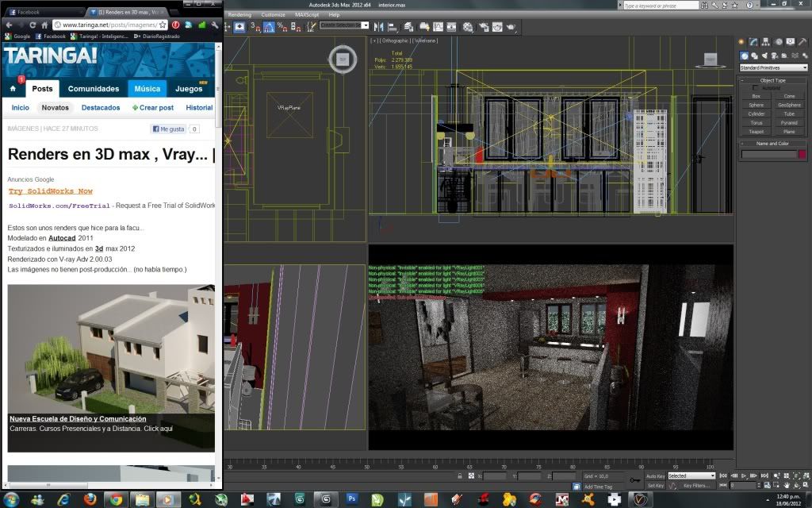Viewport: 812px width, 508px height.
Task: Toggle Absolute/Offset transform type-in mode
Action: point(471,475)
